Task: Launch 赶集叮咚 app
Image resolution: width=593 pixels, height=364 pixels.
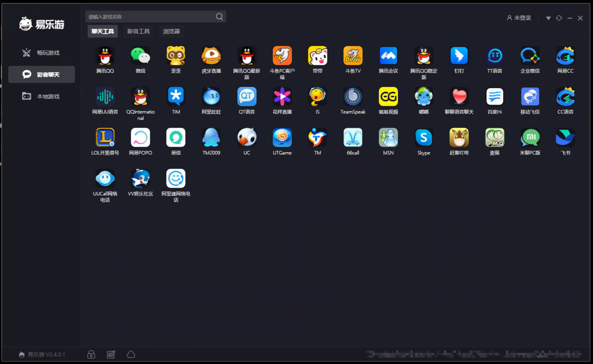Action: point(459,137)
